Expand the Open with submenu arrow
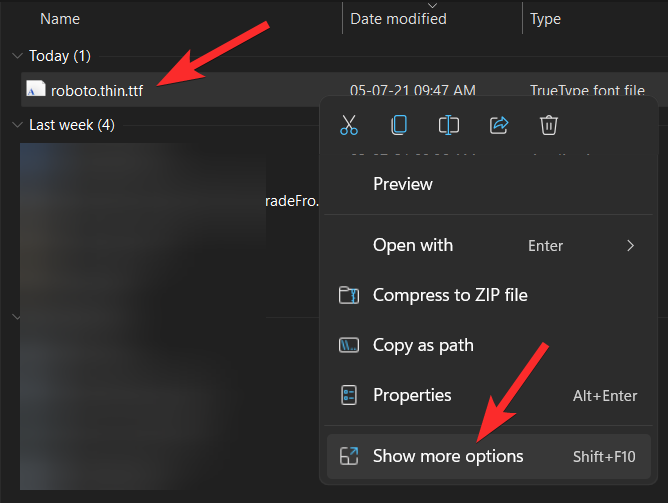This screenshot has width=668, height=503. (630, 245)
